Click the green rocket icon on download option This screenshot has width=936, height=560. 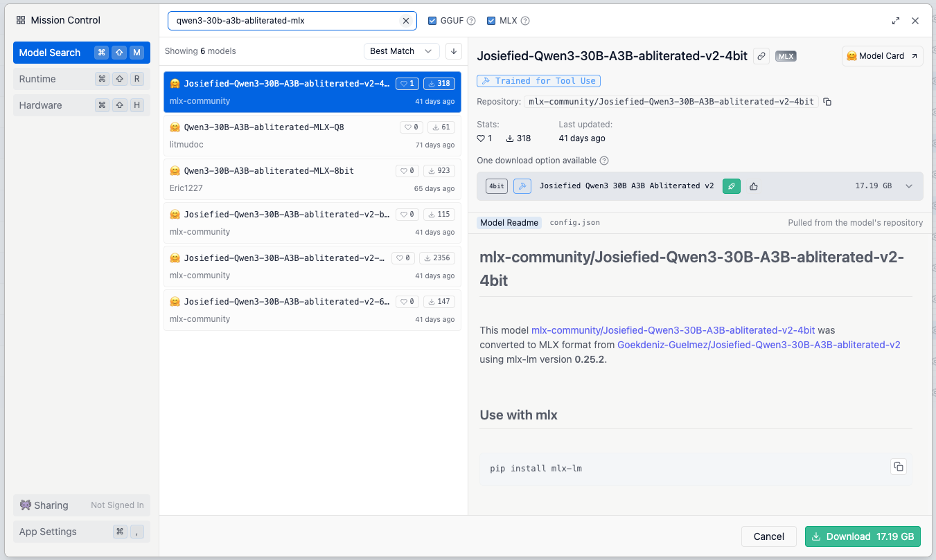click(732, 186)
